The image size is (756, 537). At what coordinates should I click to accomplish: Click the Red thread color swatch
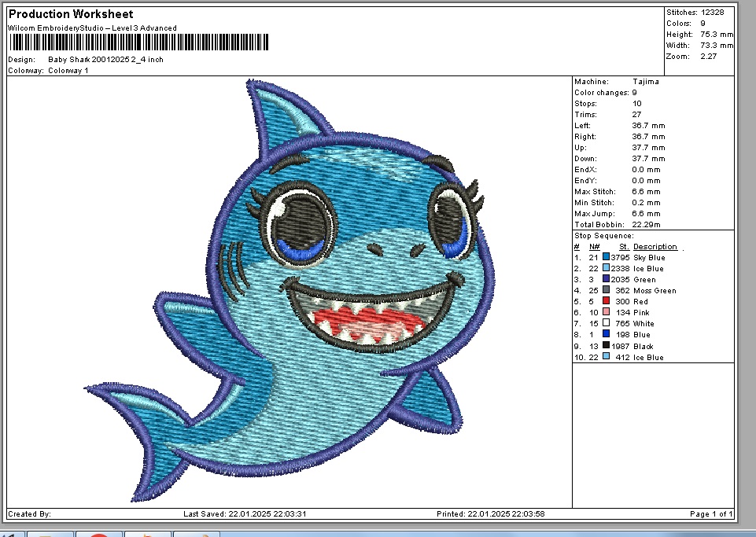click(606, 301)
